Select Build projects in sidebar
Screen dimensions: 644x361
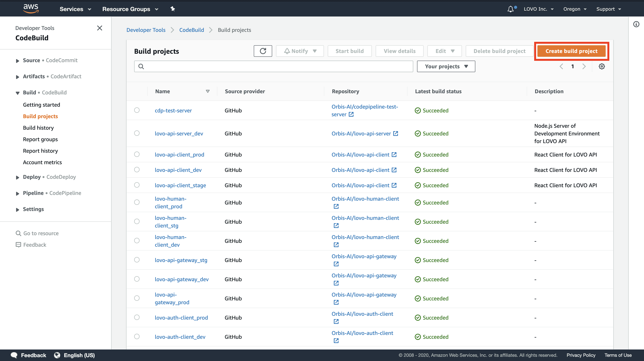coord(40,116)
